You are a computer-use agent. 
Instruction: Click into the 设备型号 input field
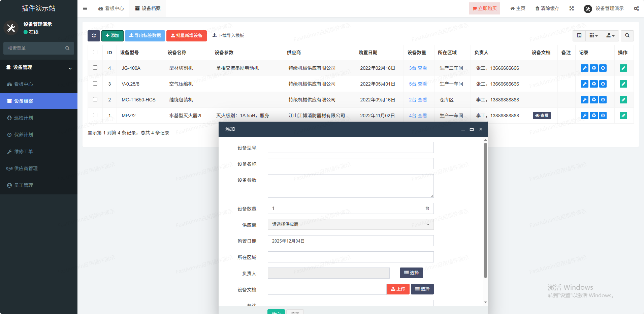[350, 148]
